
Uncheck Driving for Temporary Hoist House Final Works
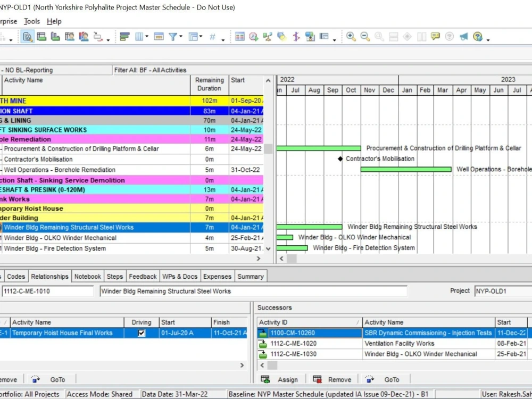pos(143,332)
